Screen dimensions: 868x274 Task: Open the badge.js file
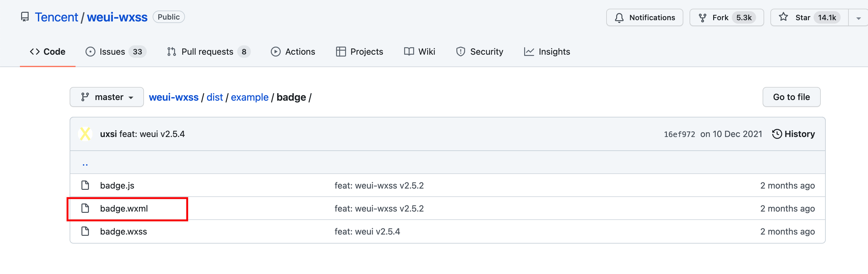[x=117, y=185]
